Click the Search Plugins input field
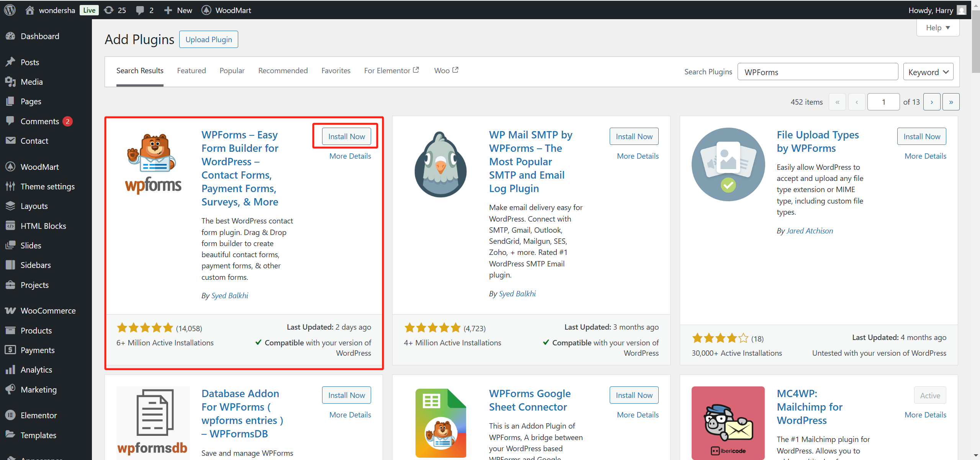Viewport: 980px width, 460px height. 817,72
